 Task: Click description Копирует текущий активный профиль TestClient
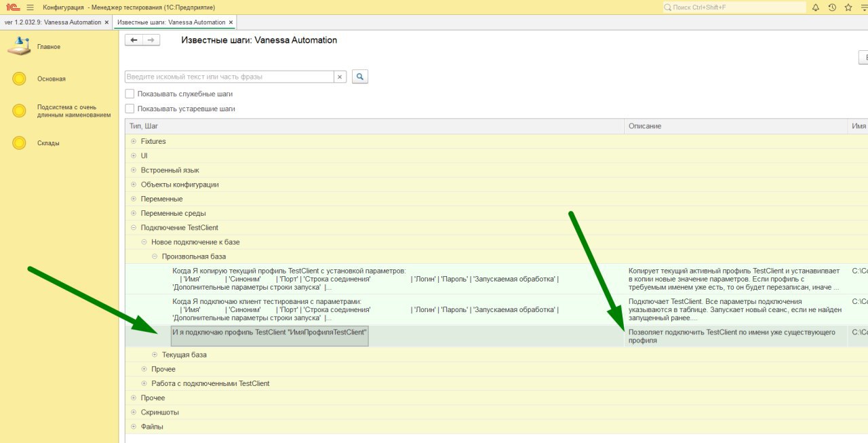click(x=734, y=279)
